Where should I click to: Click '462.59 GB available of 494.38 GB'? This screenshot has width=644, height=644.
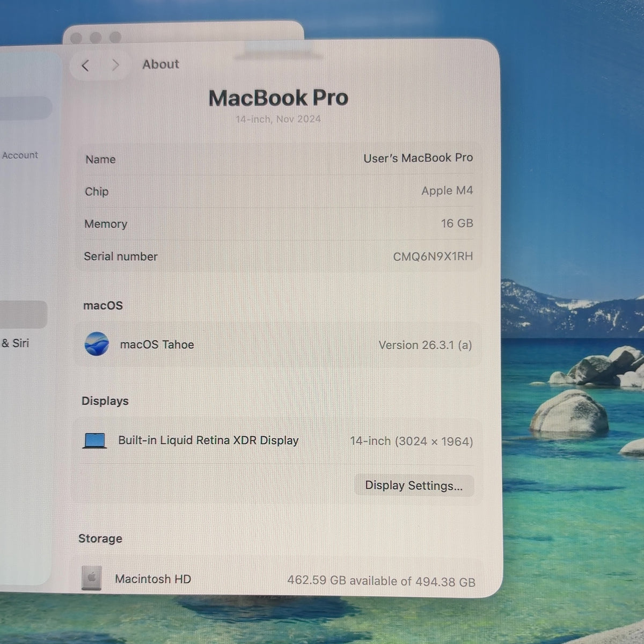[x=381, y=581]
